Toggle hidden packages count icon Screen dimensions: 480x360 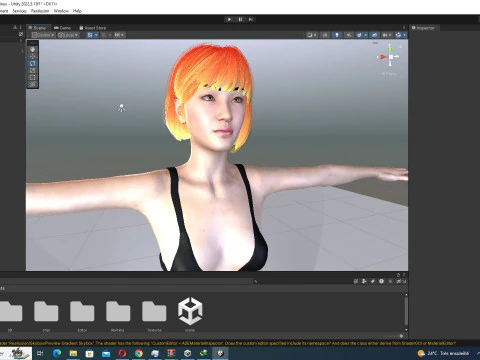coord(401,281)
